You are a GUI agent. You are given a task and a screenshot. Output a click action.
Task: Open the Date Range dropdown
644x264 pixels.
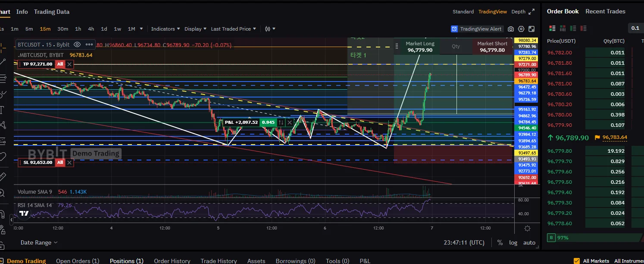point(39,242)
